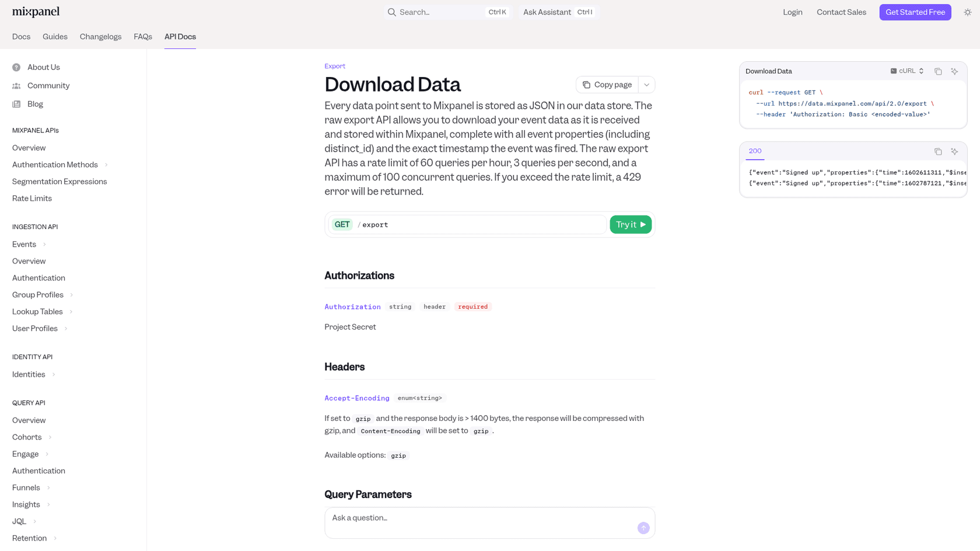Open the cURL language selector
The width and height of the screenshot is (980, 551).
point(907,71)
